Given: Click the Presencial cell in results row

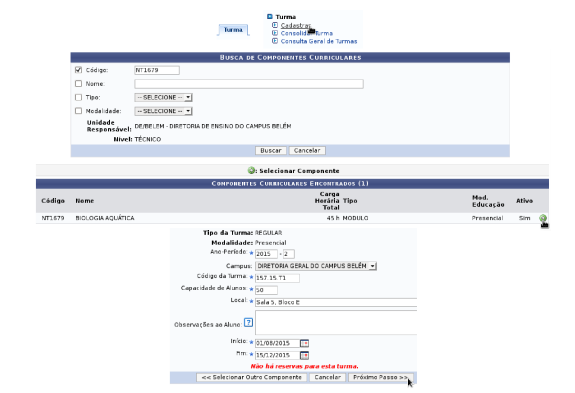Looking at the screenshot, I should tap(487, 218).
